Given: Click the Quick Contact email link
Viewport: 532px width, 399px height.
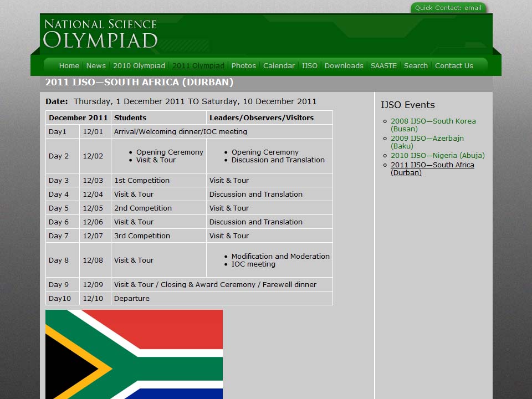Looking at the screenshot, I should coord(448,8).
